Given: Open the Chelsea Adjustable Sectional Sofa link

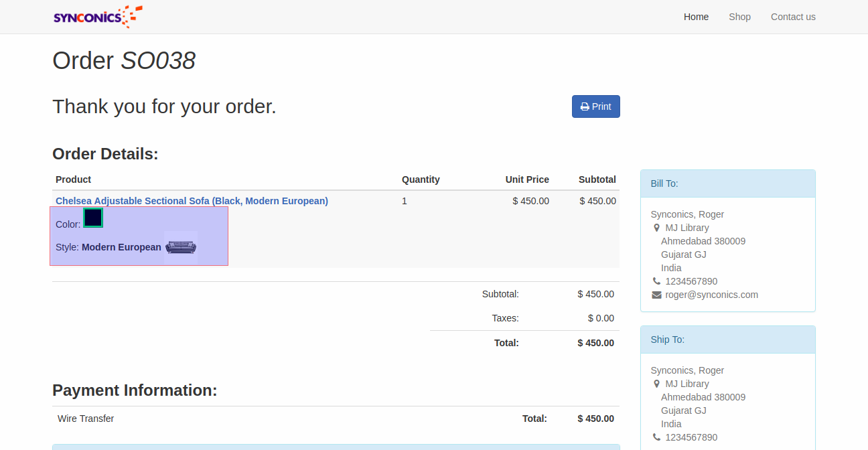Looking at the screenshot, I should coord(192,201).
